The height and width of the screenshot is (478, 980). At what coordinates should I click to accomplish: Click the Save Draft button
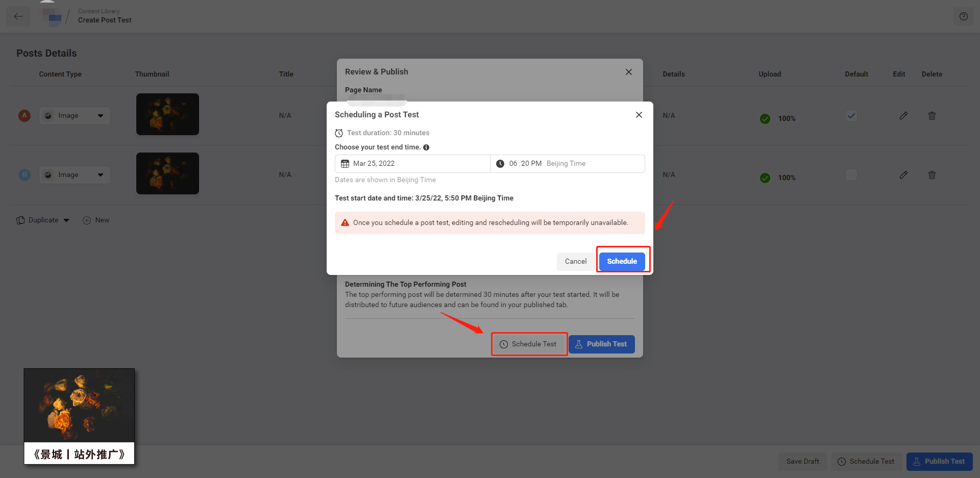click(x=803, y=461)
